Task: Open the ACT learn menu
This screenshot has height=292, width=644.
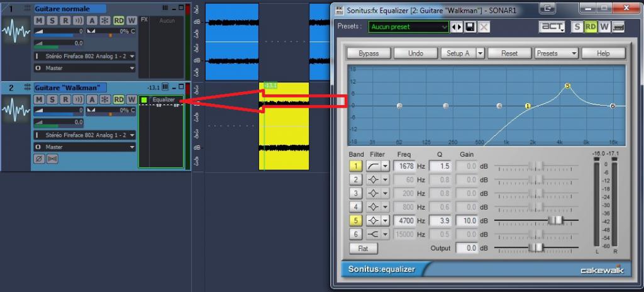Action: tap(552, 26)
